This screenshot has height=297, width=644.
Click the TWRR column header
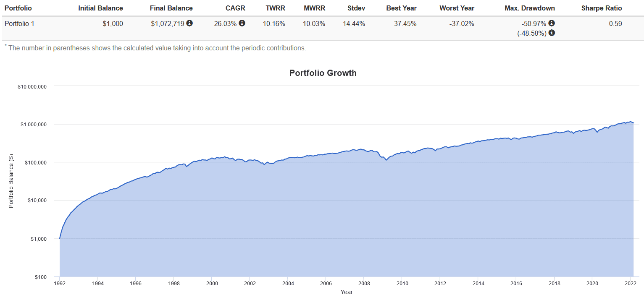(275, 8)
